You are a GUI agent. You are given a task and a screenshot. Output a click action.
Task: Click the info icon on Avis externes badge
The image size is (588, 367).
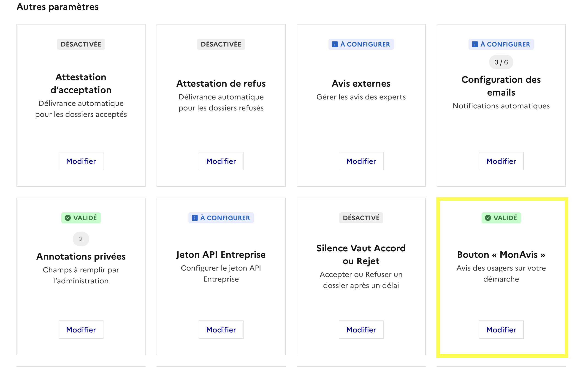coord(335,44)
